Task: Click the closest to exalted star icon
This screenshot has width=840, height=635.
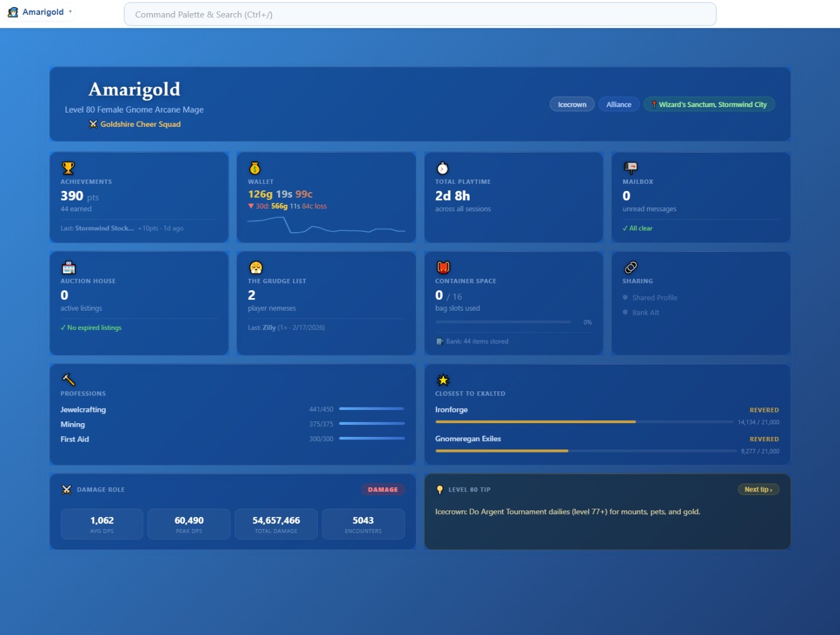Action: tap(443, 379)
